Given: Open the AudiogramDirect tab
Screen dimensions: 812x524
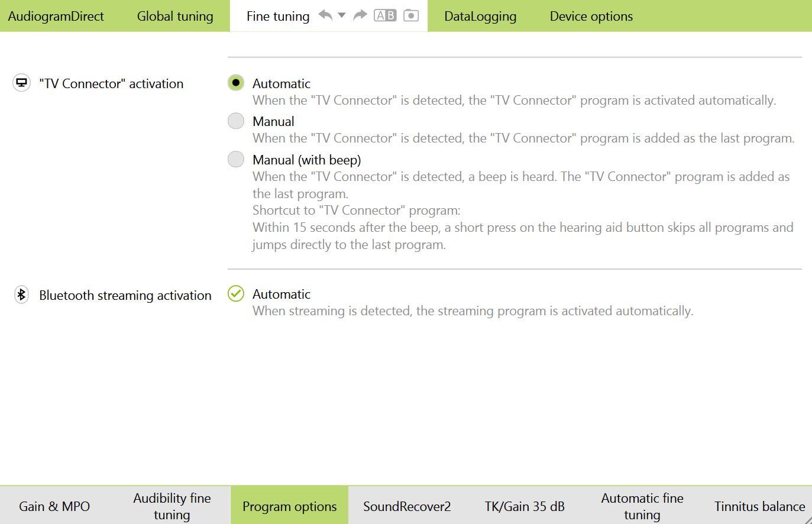Looking at the screenshot, I should [56, 16].
